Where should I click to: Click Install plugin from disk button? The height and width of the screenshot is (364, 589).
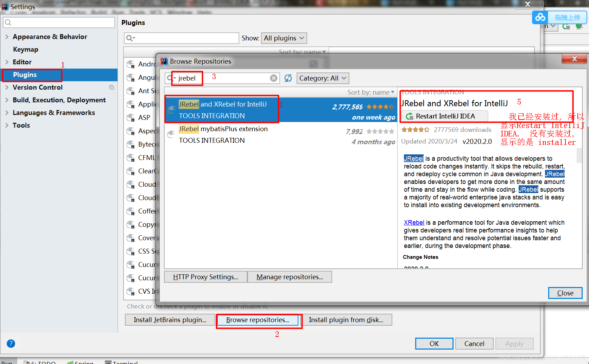pyautogui.click(x=346, y=320)
